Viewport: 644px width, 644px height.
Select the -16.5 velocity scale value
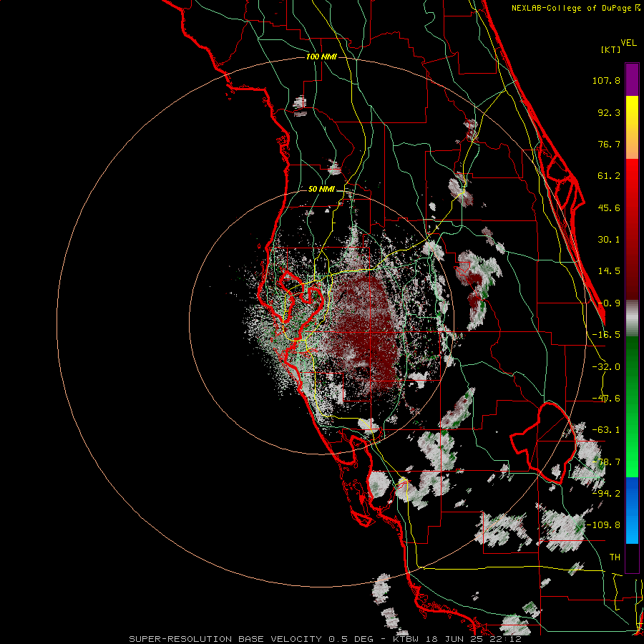(606, 335)
